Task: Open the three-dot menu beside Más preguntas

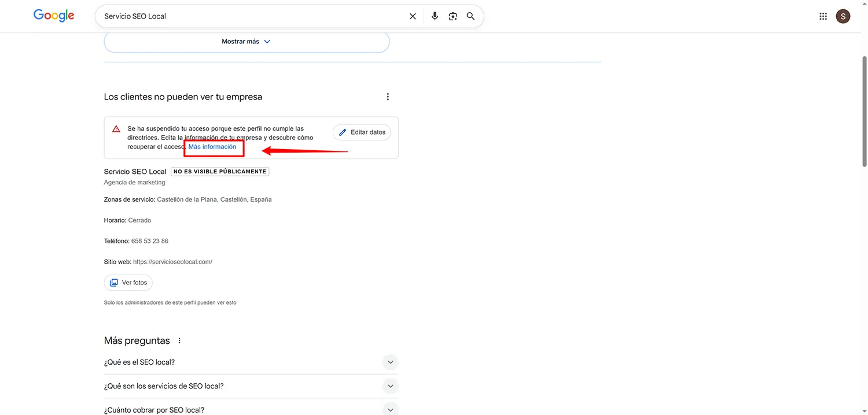Action: click(x=179, y=340)
